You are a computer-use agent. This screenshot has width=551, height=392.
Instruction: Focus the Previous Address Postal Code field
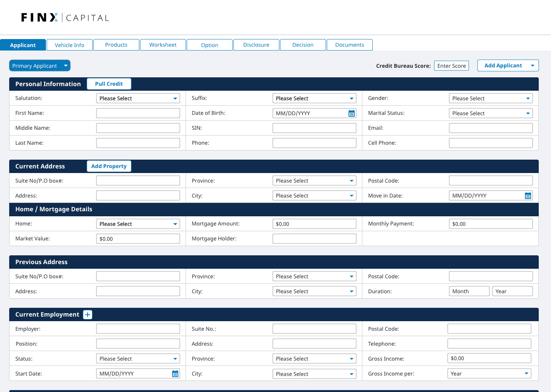click(491, 276)
